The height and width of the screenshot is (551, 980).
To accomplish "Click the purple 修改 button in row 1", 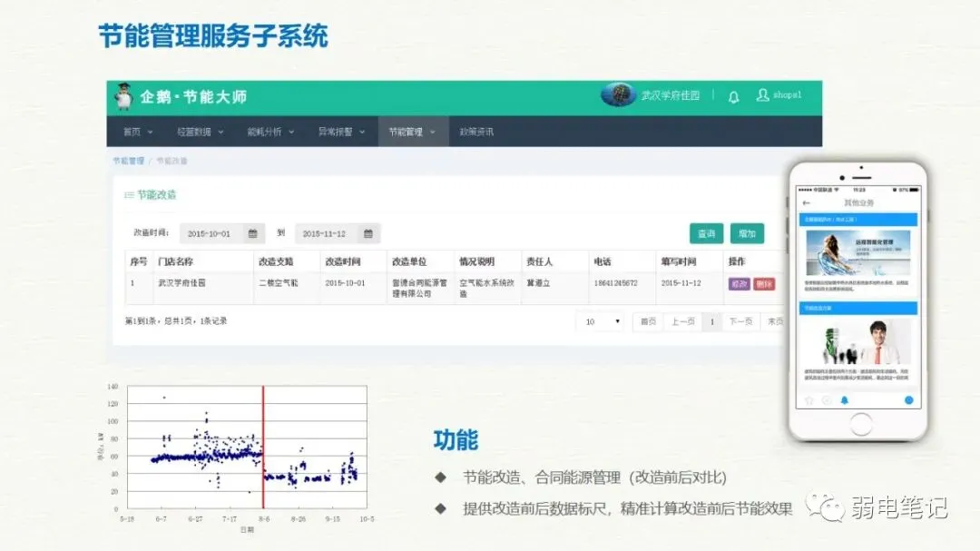I will (740, 284).
